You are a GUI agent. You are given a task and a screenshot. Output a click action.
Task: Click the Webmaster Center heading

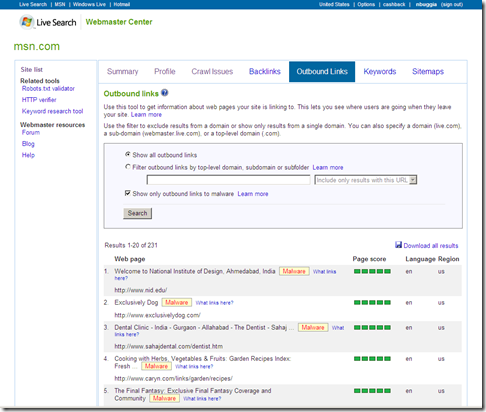pos(119,22)
